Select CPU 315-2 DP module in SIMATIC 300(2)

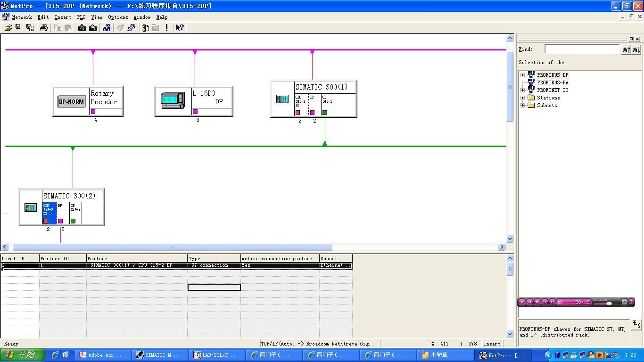(49, 214)
